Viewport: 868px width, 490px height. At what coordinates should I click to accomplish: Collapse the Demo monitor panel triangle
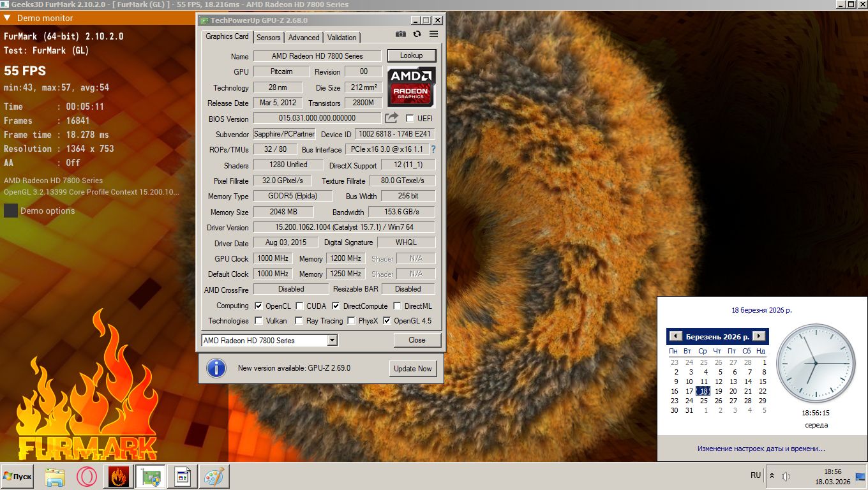click(x=6, y=18)
